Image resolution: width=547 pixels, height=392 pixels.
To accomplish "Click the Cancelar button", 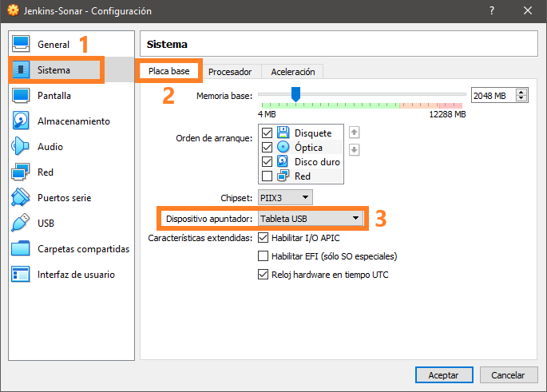I will pos(508,374).
